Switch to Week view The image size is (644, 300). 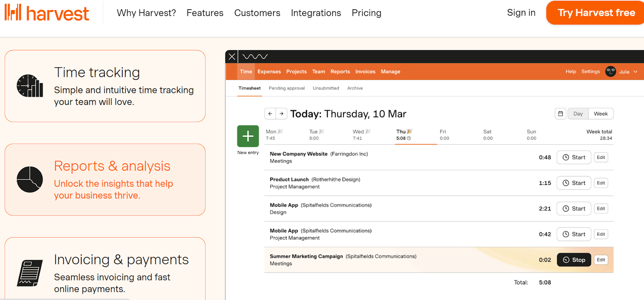click(x=601, y=114)
